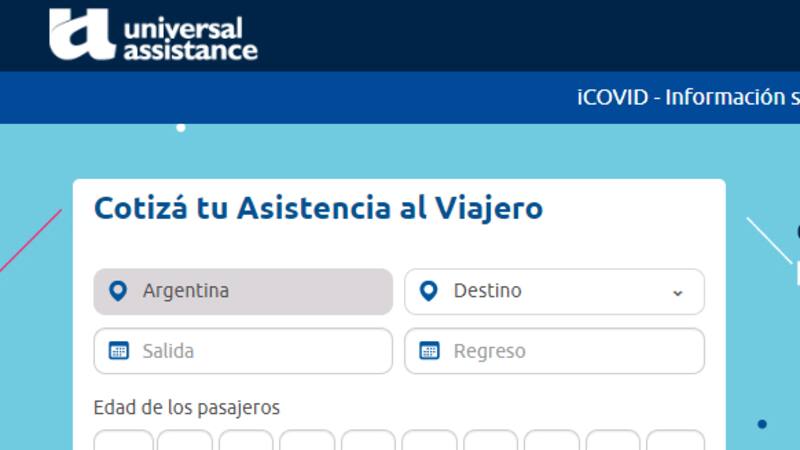The width and height of the screenshot is (800, 450).
Task: Click the location pin in Destino field
Action: [x=429, y=291]
